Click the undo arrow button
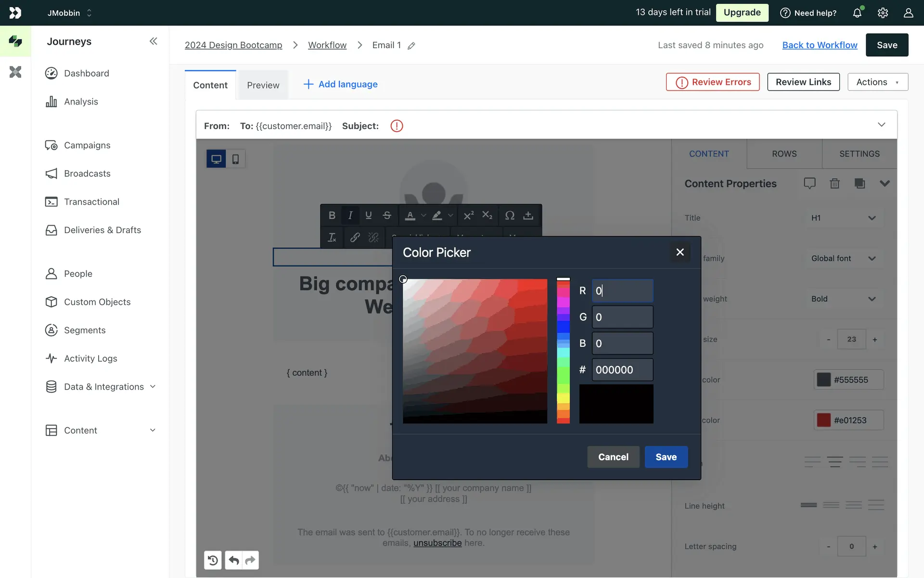Image resolution: width=924 pixels, height=578 pixels. [x=234, y=560]
